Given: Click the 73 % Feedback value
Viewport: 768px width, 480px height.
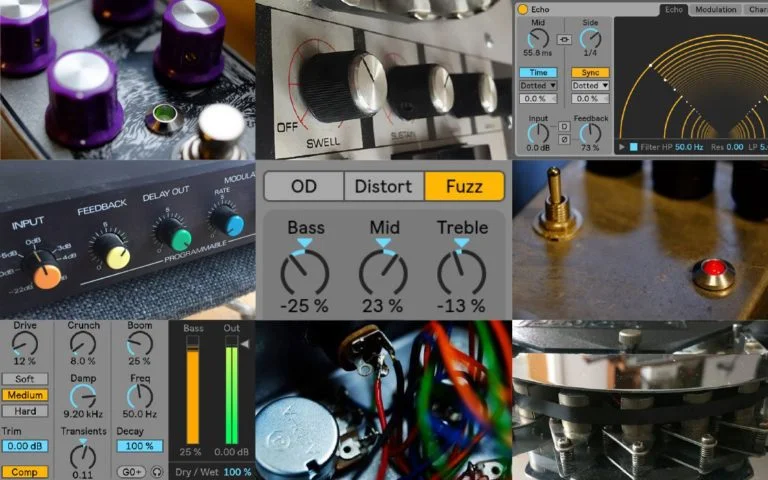Looking at the screenshot, I should [x=590, y=147].
